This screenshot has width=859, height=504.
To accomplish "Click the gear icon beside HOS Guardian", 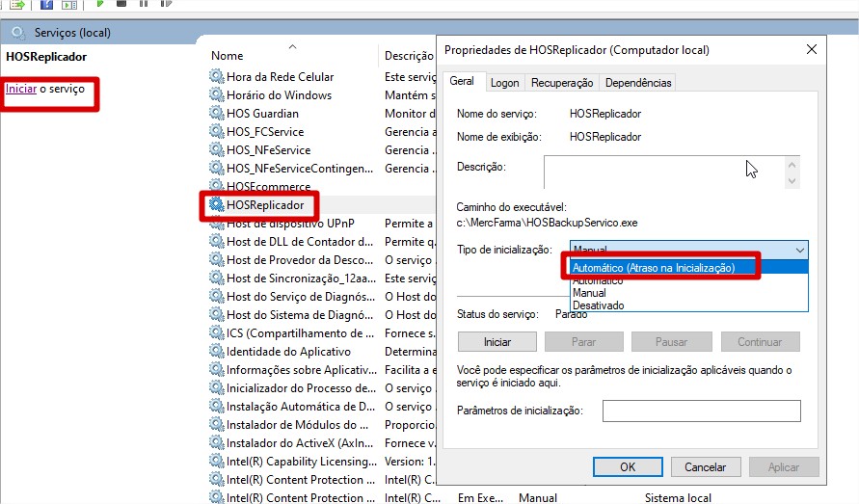I will point(217,114).
